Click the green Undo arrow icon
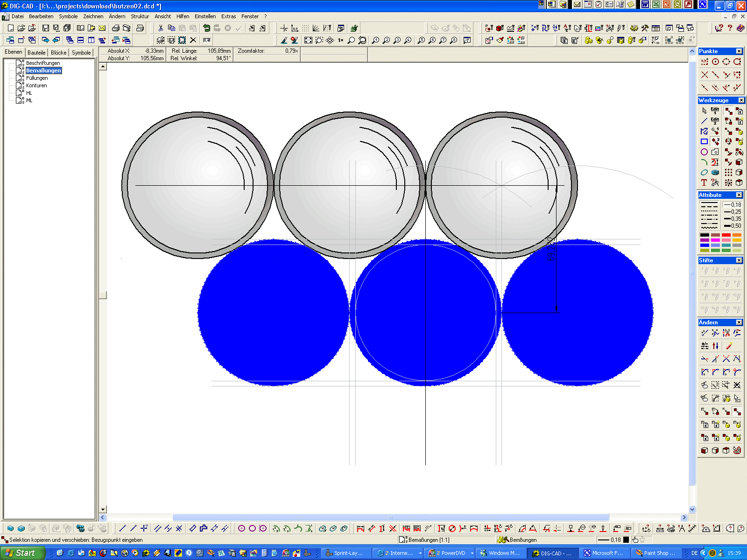 206,28
